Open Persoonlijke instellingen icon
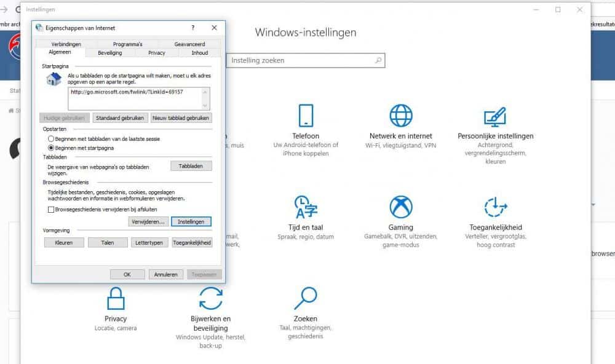The height and width of the screenshot is (364, 615). click(495, 116)
